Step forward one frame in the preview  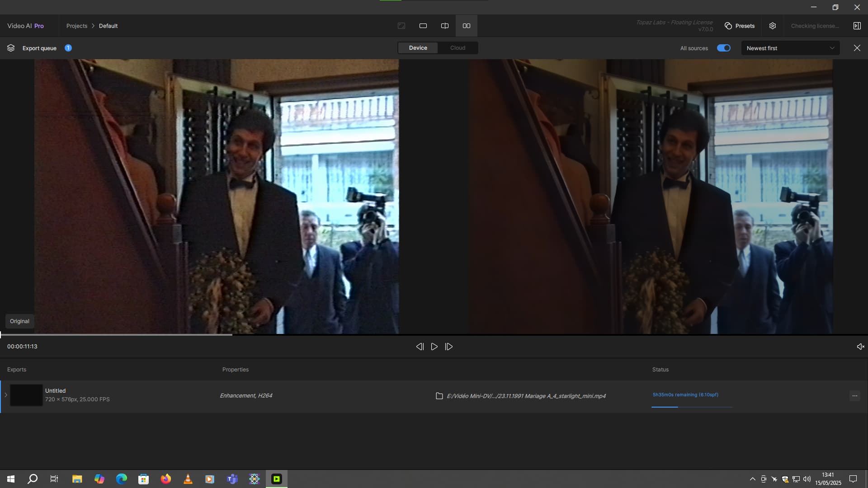[x=448, y=347]
